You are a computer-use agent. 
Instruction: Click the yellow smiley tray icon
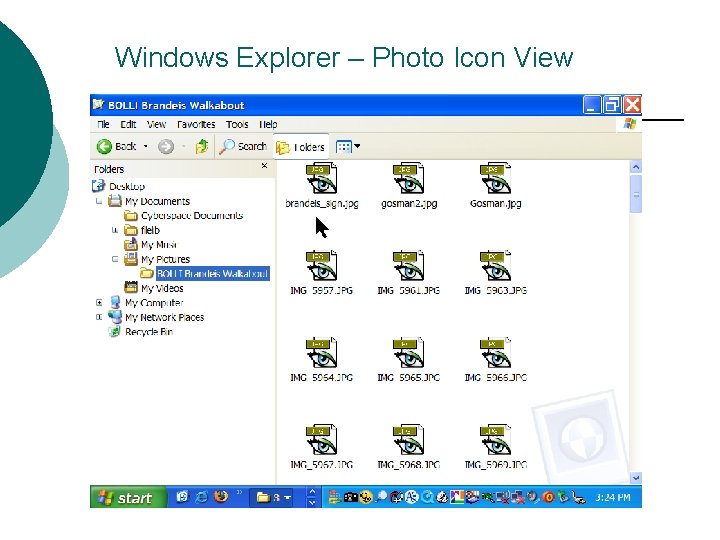click(366, 497)
